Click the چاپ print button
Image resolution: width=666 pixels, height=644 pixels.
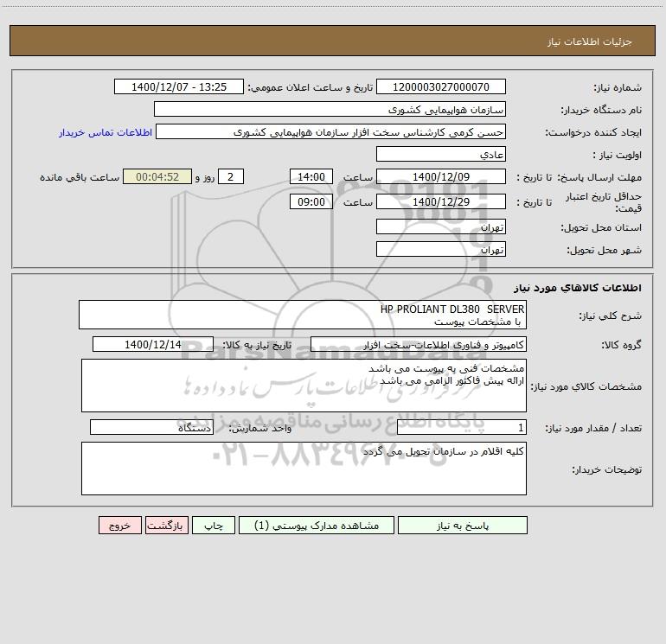214,525
